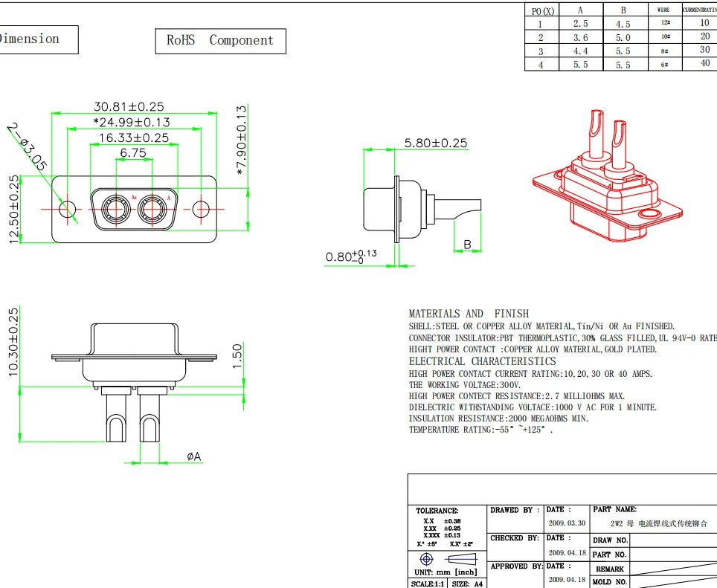Click the right mounting hole in front view
This screenshot has height=588, width=717.
(201, 209)
